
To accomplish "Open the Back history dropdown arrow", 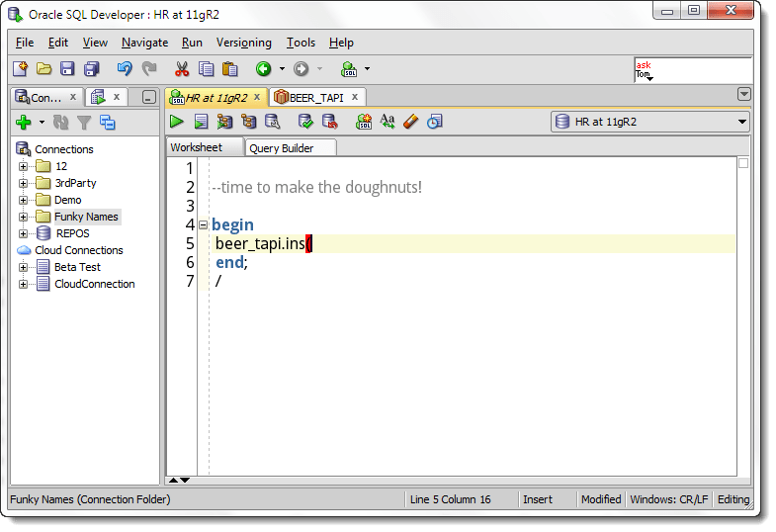I will [x=282, y=69].
